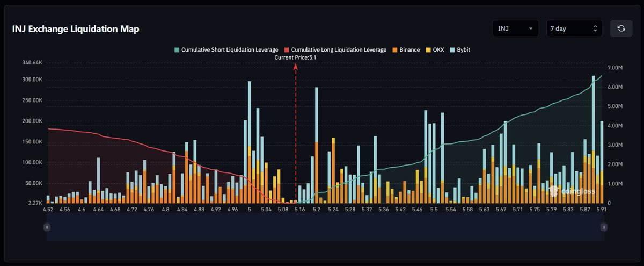The height and width of the screenshot is (266, 644).
Task: Click the green short leverage legend swatch
Action: (x=177, y=50)
